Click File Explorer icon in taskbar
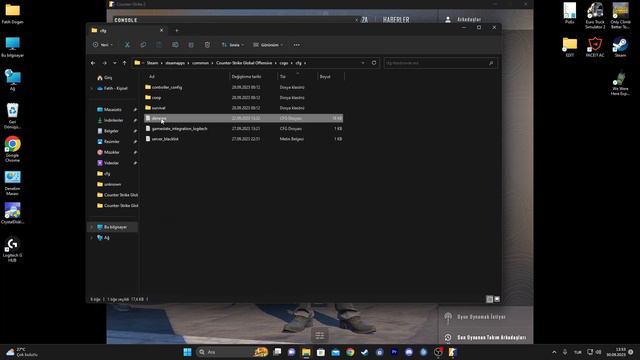This screenshot has width=640, height=360. [x=306, y=352]
